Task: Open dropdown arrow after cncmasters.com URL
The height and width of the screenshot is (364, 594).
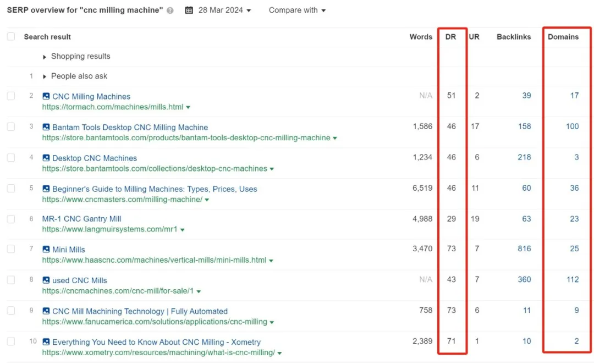Action: [x=207, y=200]
